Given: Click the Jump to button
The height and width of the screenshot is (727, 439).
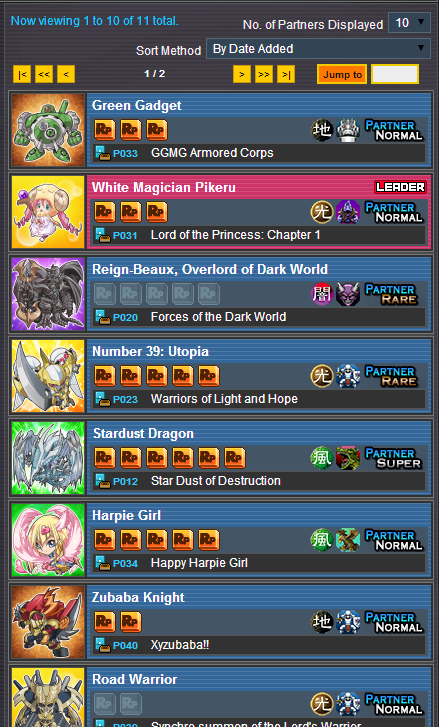Looking at the screenshot, I should pos(342,74).
